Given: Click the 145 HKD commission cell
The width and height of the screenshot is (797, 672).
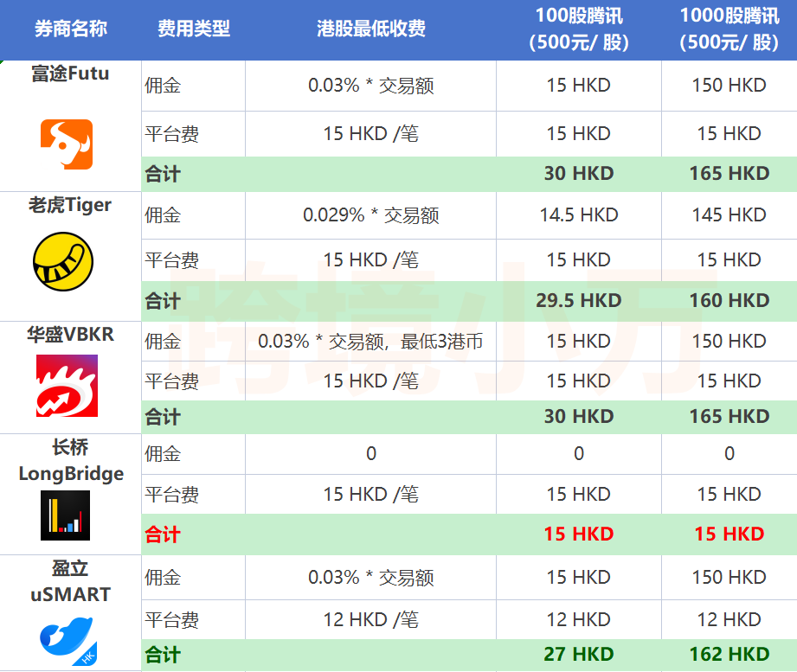Looking at the screenshot, I should [x=730, y=215].
